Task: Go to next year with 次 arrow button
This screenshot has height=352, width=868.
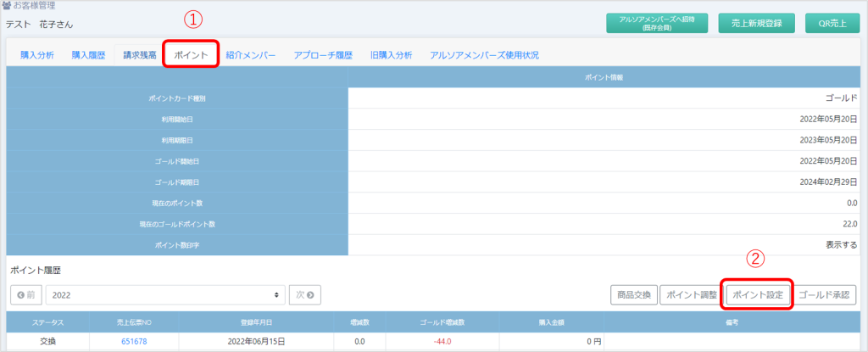Action: [304, 295]
